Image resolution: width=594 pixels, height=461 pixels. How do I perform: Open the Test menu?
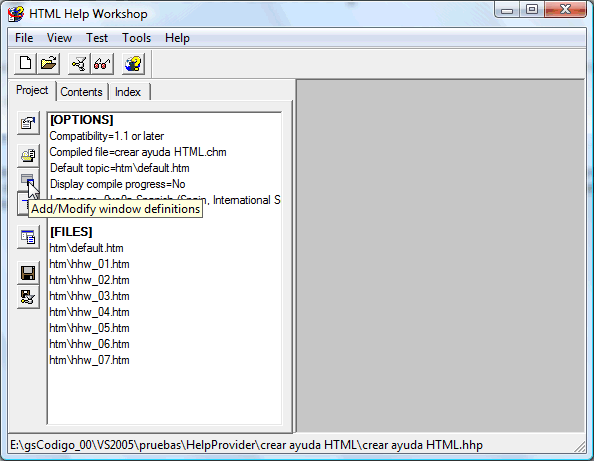(x=97, y=38)
